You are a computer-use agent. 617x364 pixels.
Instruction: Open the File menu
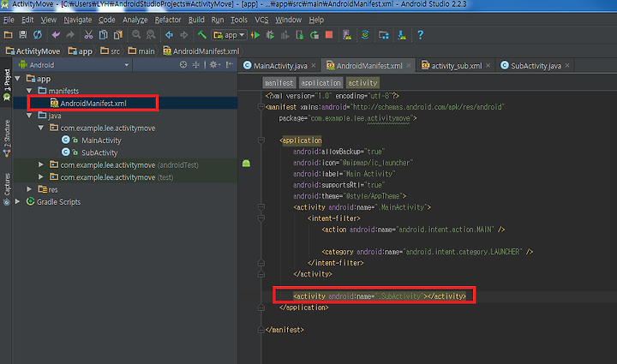coord(9,20)
